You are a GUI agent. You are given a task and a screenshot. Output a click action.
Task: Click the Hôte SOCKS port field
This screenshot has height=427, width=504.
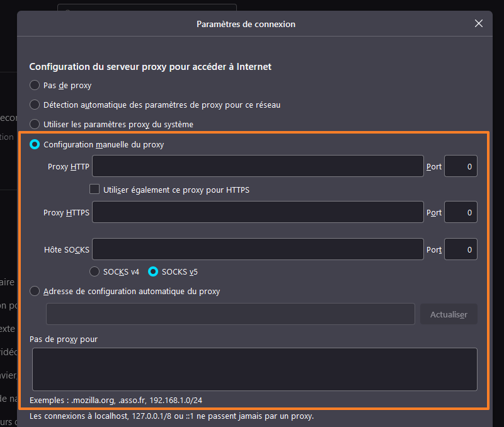[x=461, y=249]
